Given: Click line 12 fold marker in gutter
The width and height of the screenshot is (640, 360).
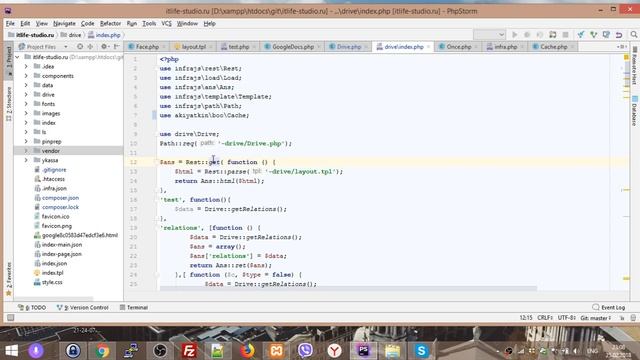Looking at the screenshot, I should [x=156, y=162].
